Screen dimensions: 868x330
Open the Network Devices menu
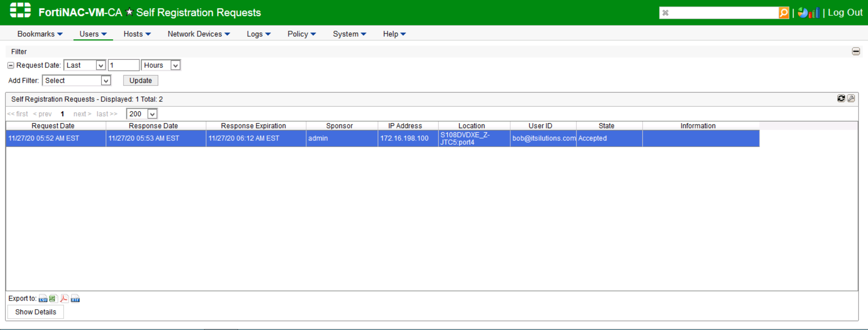click(199, 34)
